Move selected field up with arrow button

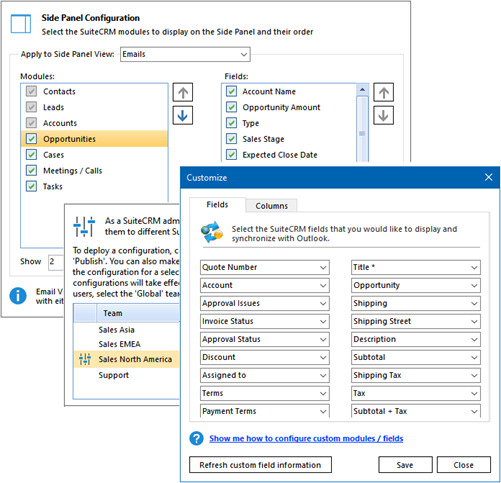383,92
